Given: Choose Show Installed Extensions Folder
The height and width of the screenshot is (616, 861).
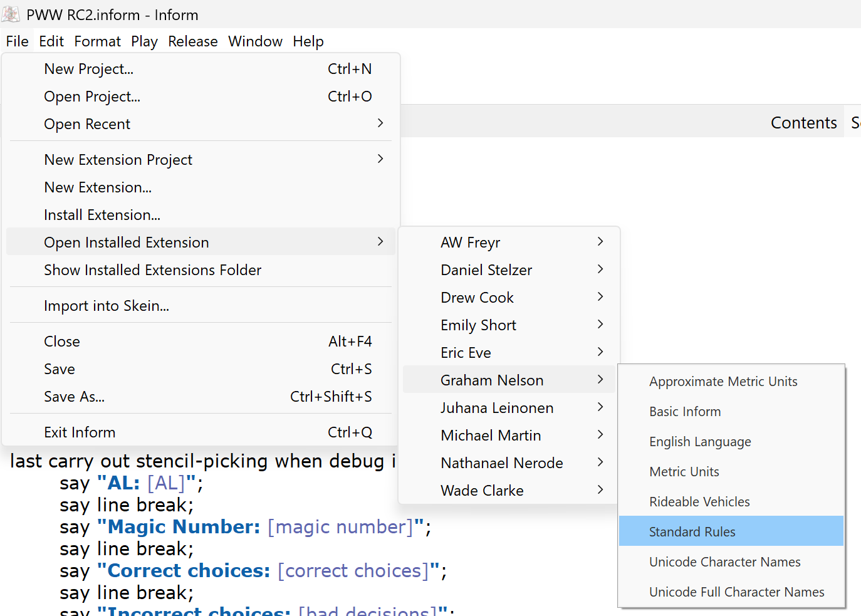Looking at the screenshot, I should (201, 270).
